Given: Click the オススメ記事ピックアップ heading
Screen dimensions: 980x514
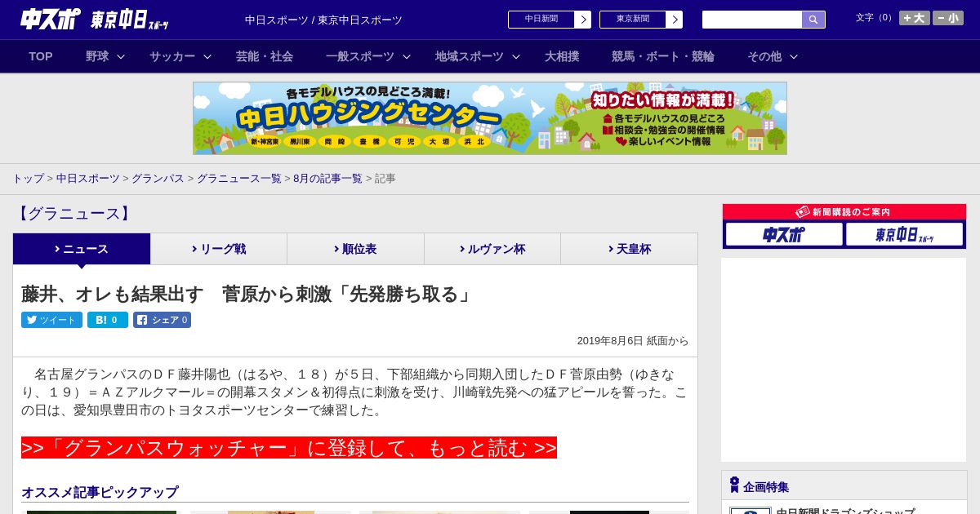Looking at the screenshot, I should pyautogui.click(x=100, y=492).
